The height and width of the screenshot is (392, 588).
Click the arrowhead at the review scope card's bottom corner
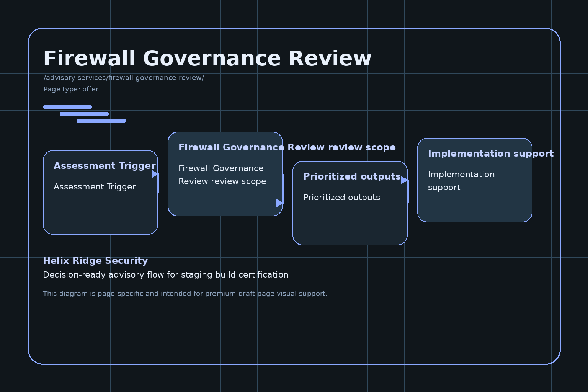(280, 203)
